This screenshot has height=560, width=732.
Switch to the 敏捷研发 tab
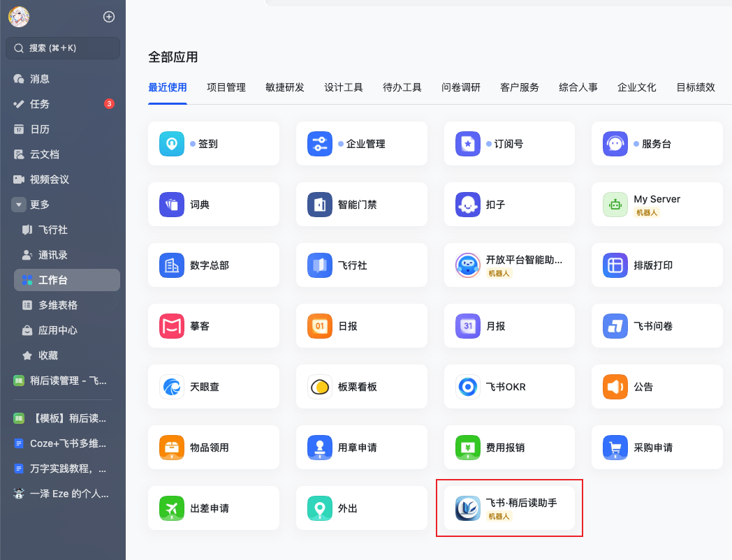click(285, 87)
